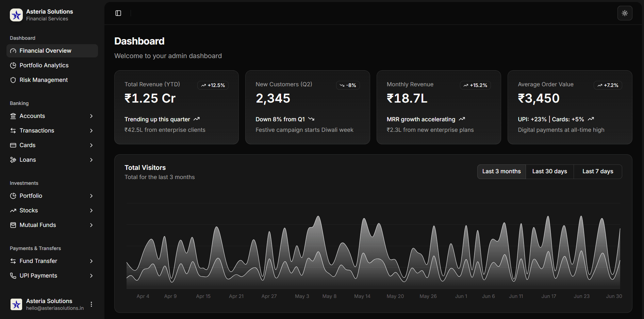This screenshot has height=319, width=644.
Task: Open the account options three-dot menu
Action: point(91,304)
